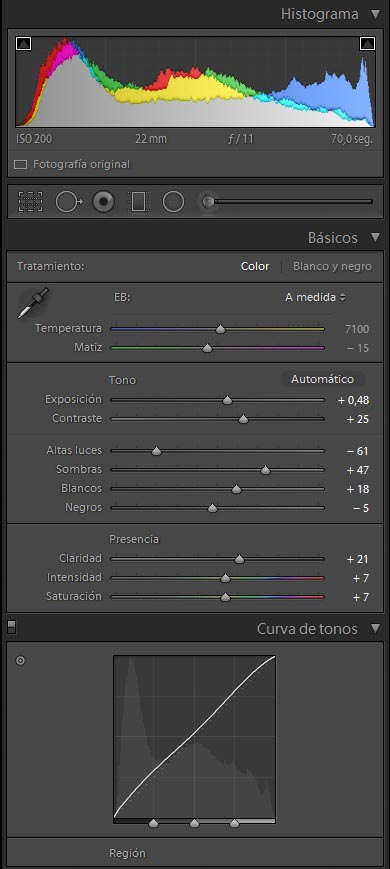Click the Claridad slider handle

click(x=239, y=559)
